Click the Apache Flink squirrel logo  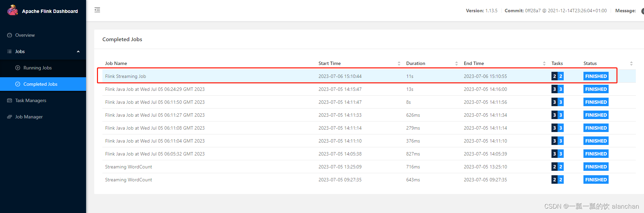coord(13,10)
